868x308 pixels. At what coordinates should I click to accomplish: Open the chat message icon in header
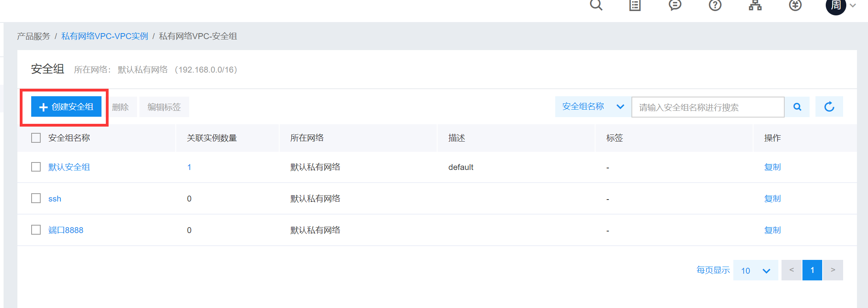pos(675,5)
